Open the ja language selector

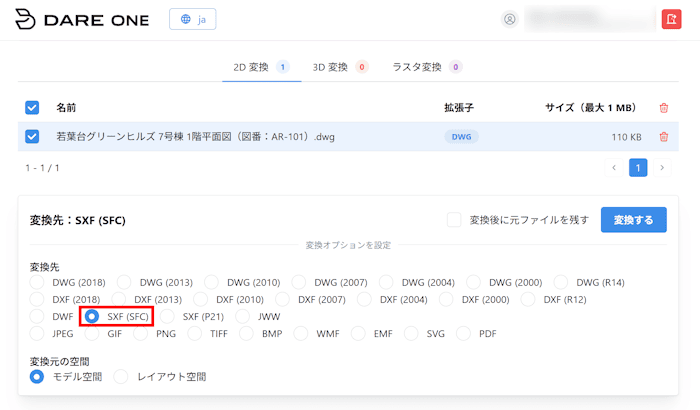(x=192, y=19)
